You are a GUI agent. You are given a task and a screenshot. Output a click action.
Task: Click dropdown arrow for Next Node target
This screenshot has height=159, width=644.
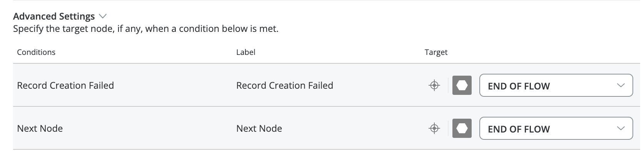click(x=621, y=128)
